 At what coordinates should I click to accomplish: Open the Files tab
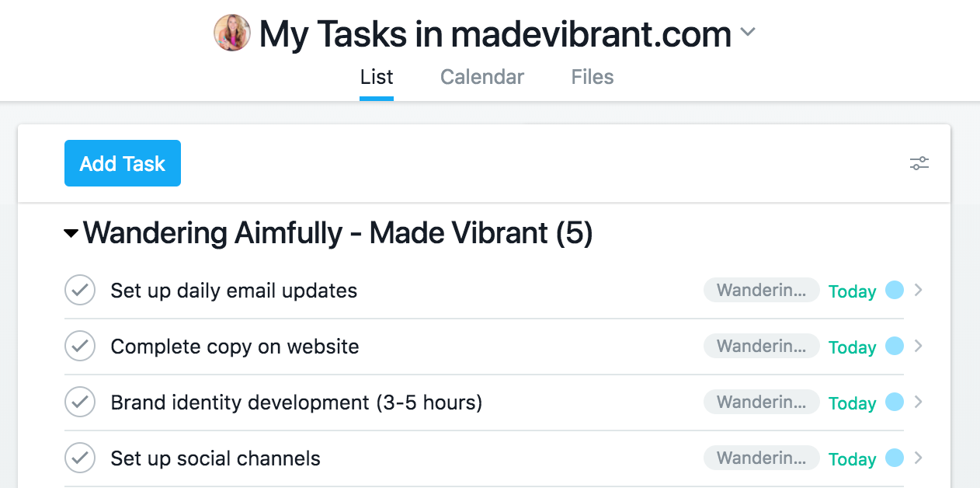pyautogui.click(x=593, y=77)
